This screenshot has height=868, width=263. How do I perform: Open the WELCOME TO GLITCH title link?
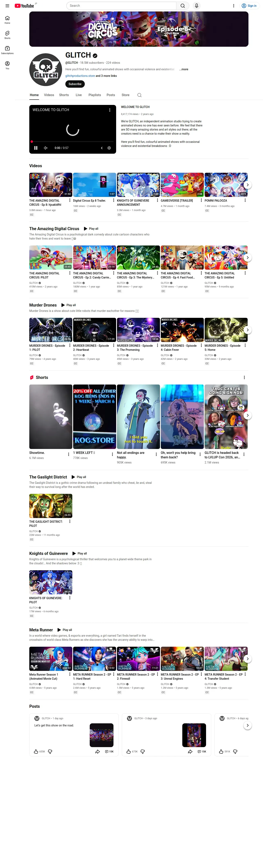[135, 107]
